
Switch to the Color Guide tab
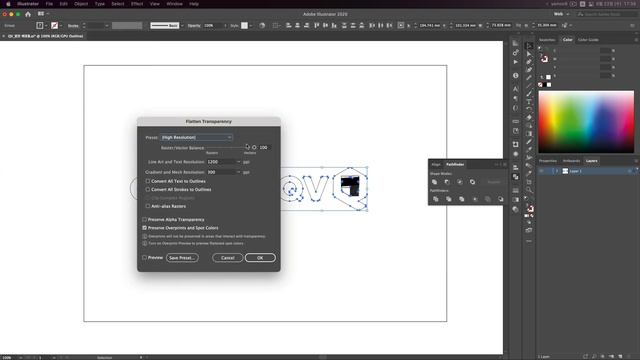pyautogui.click(x=588, y=40)
